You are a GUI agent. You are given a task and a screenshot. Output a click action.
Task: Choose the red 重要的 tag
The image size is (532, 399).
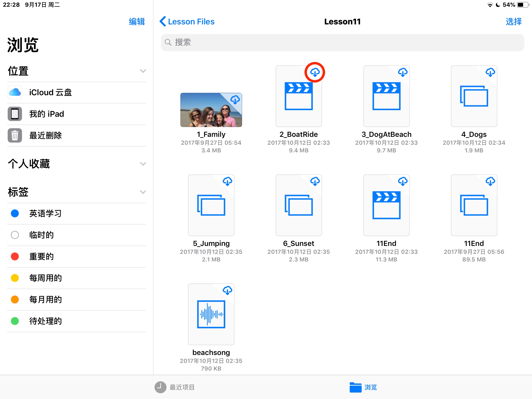pyautogui.click(x=15, y=256)
